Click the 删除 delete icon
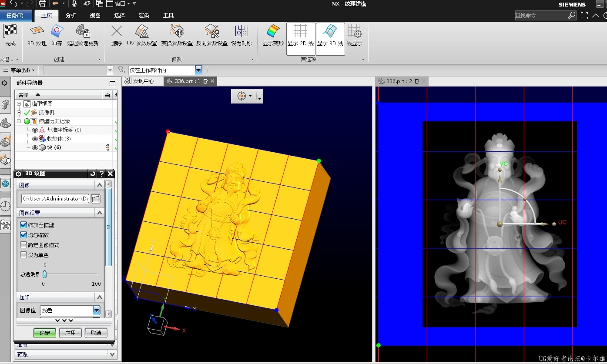 pos(116,31)
